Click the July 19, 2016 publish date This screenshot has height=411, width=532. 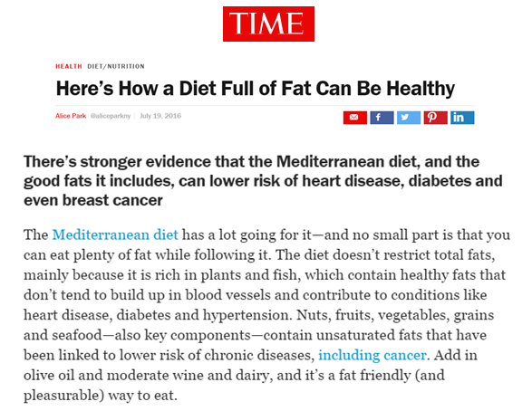coord(160,116)
